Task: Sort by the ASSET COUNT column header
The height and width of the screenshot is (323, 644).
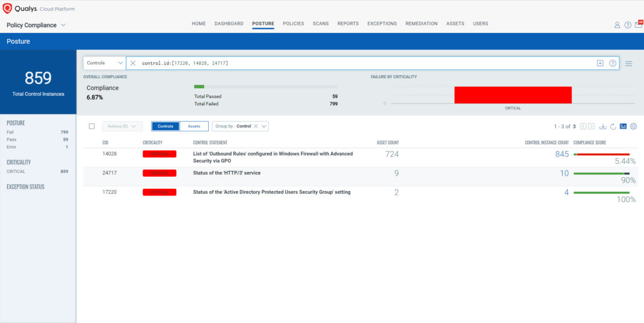Action: (x=388, y=143)
